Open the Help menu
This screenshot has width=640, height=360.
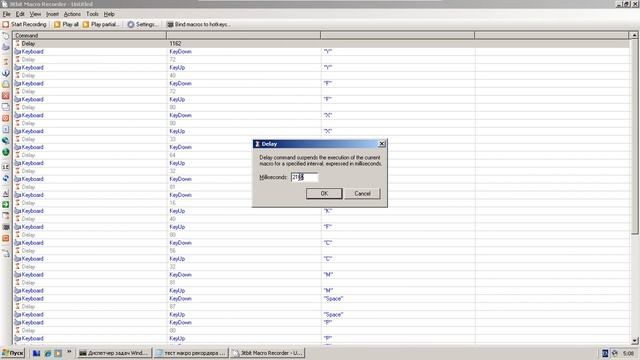pos(109,14)
